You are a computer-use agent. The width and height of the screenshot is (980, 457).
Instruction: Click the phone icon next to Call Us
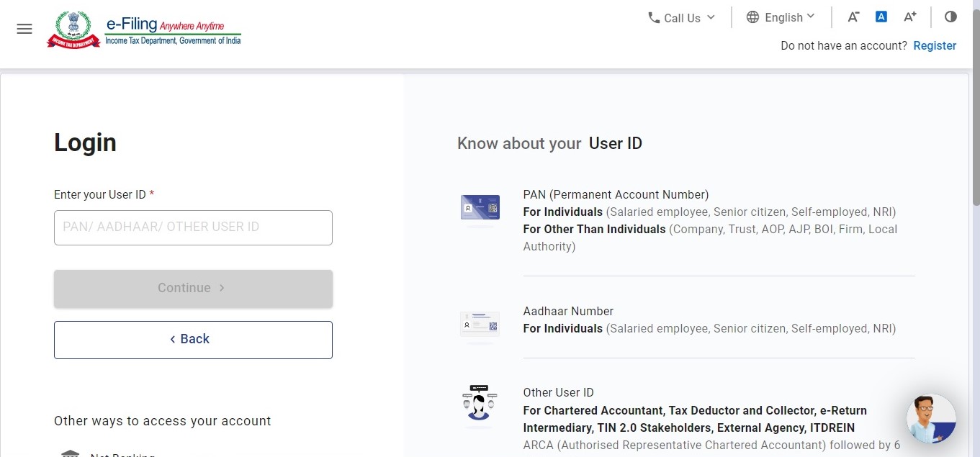coord(653,17)
